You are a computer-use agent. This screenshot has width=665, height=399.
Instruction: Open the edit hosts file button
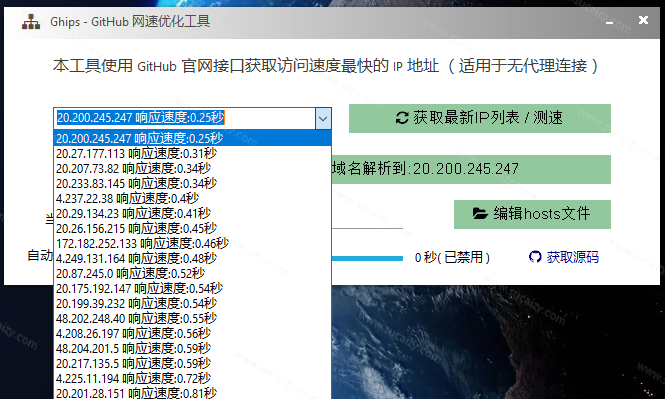click(532, 214)
